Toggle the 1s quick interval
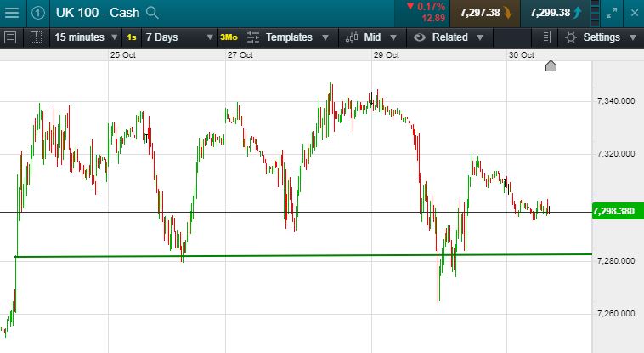 [x=131, y=37]
